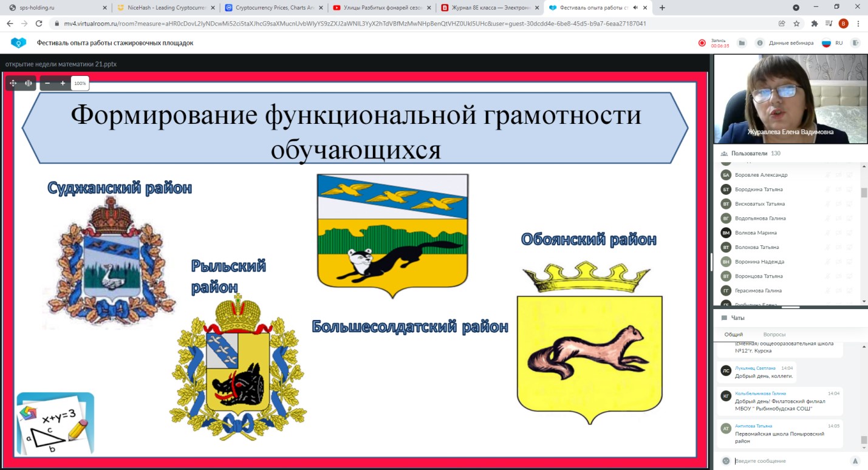Open a new browser tab
The height and width of the screenshot is (470, 868).
(662, 8)
